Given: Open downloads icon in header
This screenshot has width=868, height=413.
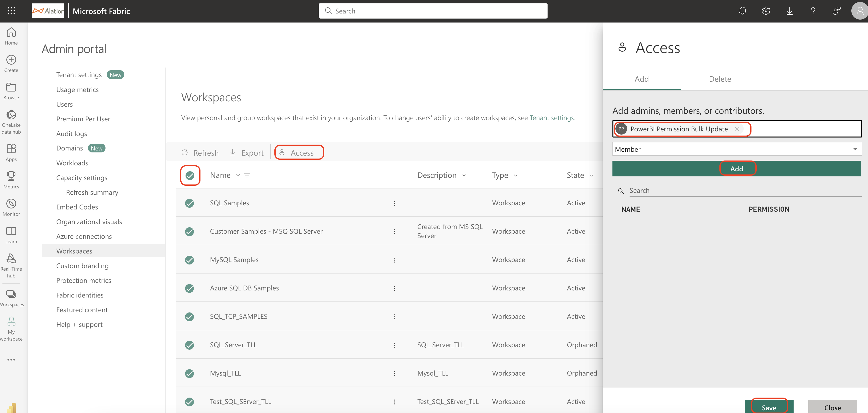Looking at the screenshot, I should [x=789, y=11].
